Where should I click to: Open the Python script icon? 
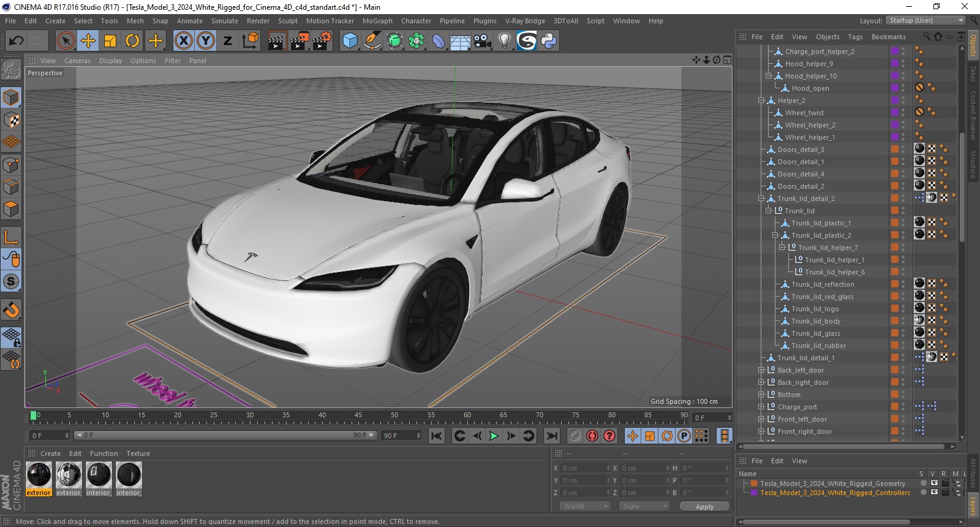pos(549,41)
